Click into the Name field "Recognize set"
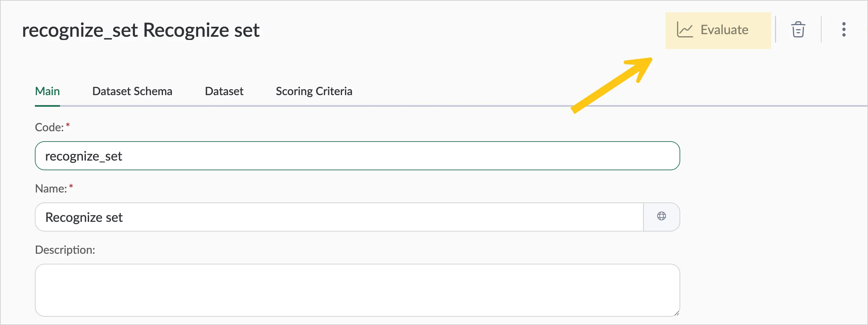The width and height of the screenshot is (868, 325). click(339, 217)
